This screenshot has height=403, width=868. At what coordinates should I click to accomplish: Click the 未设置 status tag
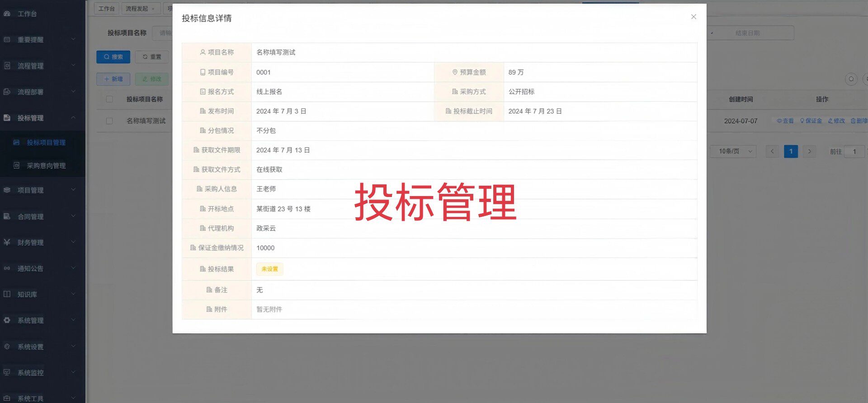pyautogui.click(x=269, y=269)
